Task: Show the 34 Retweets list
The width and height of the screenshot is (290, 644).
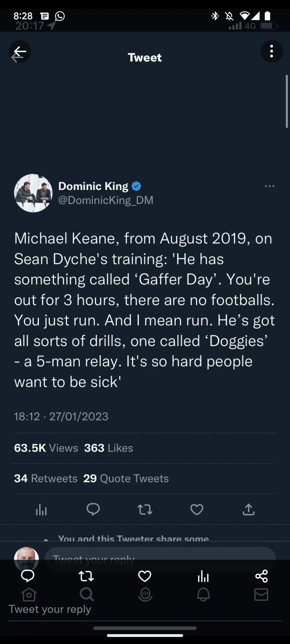Action: (46, 478)
